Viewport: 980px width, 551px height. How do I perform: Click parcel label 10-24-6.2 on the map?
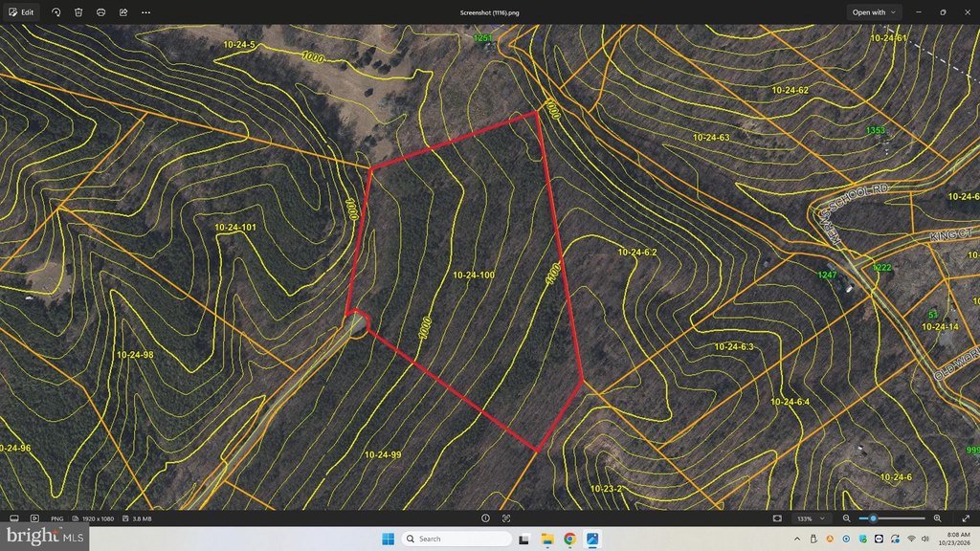(x=637, y=253)
